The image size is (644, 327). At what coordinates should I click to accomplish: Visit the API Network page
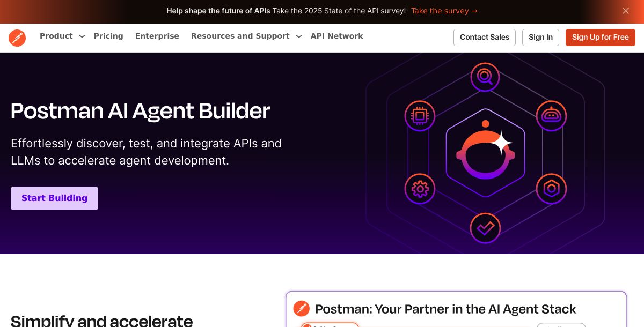(x=336, y=36)
